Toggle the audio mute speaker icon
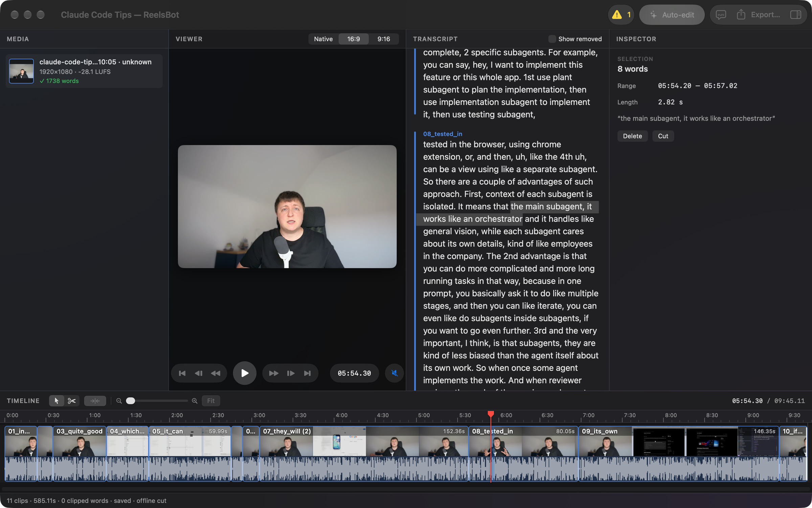The width and height of the screenshot is (812, 508). pyautogui.click(x=394, y=373)
